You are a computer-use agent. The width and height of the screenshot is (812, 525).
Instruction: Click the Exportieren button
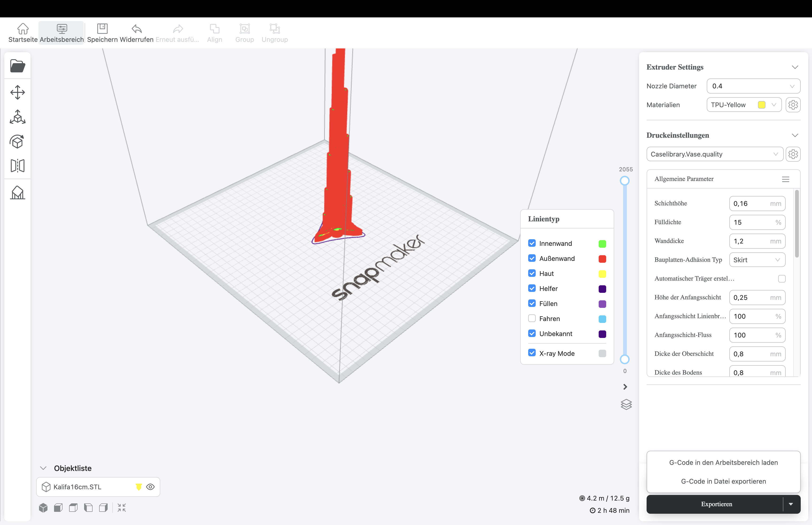click(x=716, y=504)
